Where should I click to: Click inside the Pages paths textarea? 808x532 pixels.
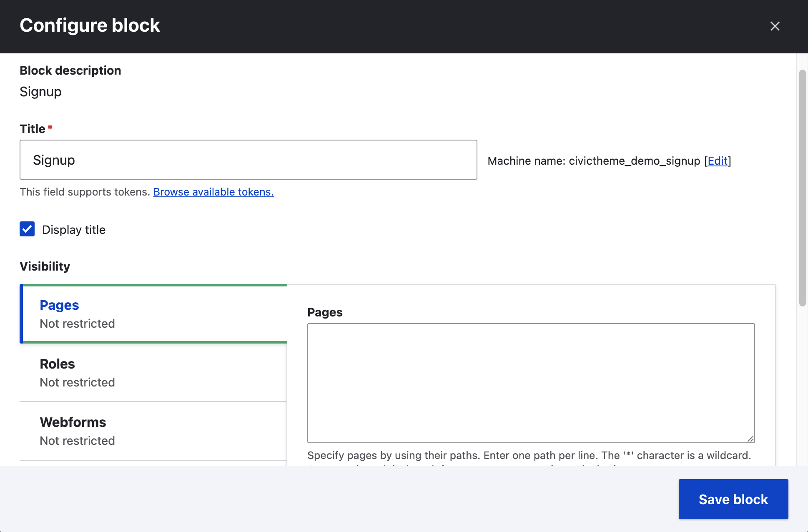530,383
